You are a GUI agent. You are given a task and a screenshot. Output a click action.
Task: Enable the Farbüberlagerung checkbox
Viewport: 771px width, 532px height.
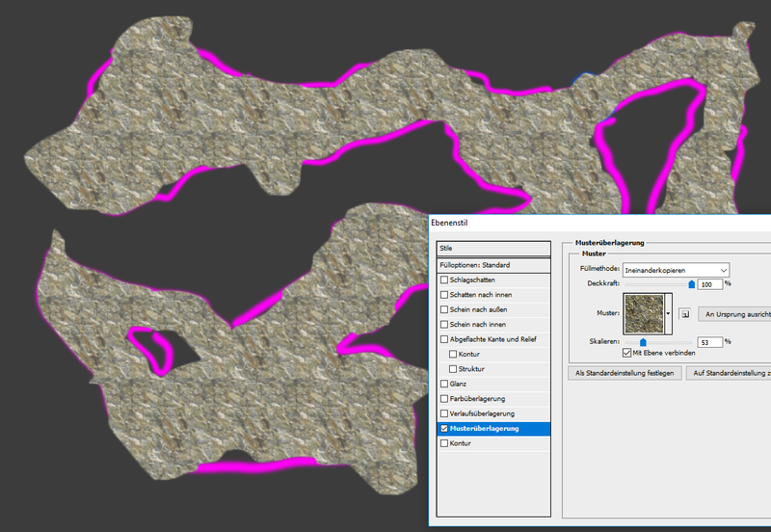[444, 398]
